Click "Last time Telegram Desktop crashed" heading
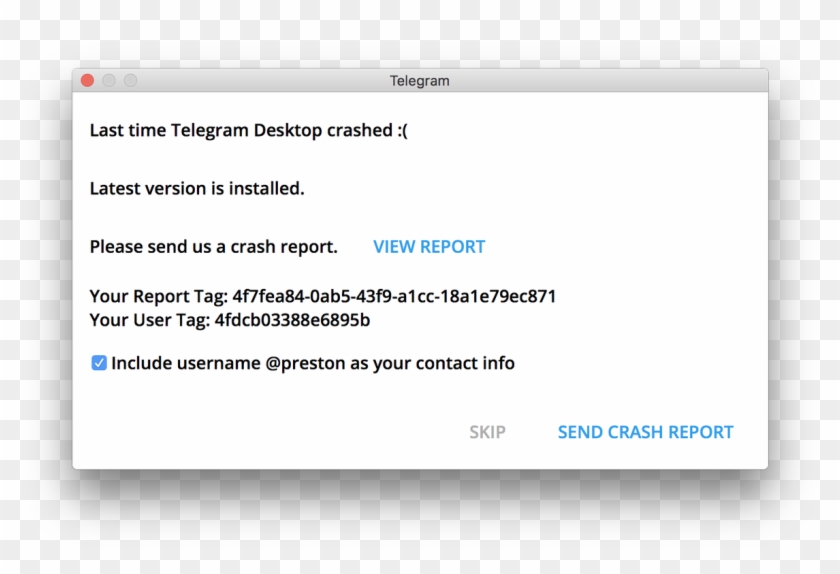This screenshot has width=840, height=574. [249, 130]
